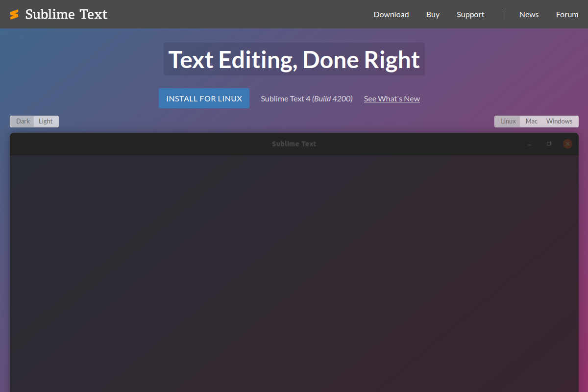Click the Sublime Text 4 (Build 4200) text
588x392 pixels.
[x=307, y=98]
